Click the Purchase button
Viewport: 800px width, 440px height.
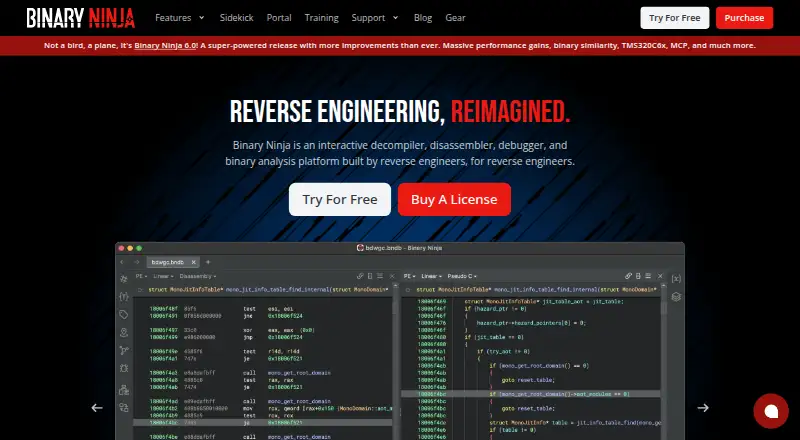coord(744,18)
